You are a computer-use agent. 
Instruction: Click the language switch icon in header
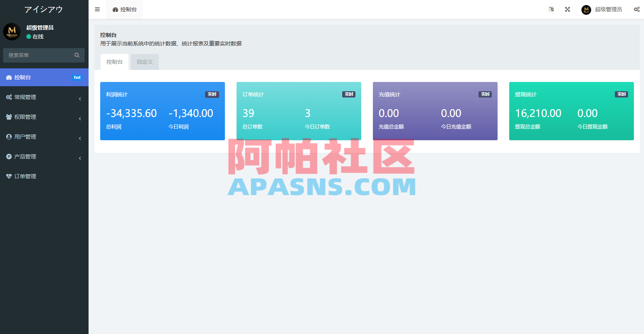click(551, 9)
